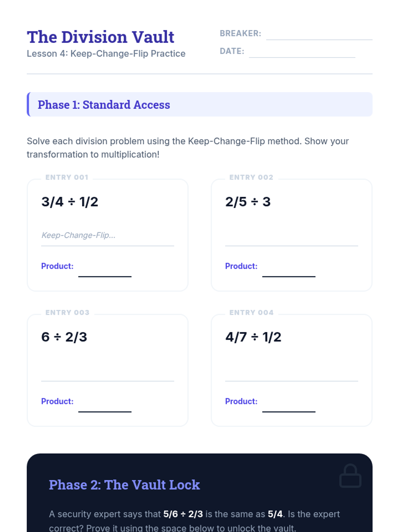Click the 4/7 ÷ 1/2 problem

(253, 337)
